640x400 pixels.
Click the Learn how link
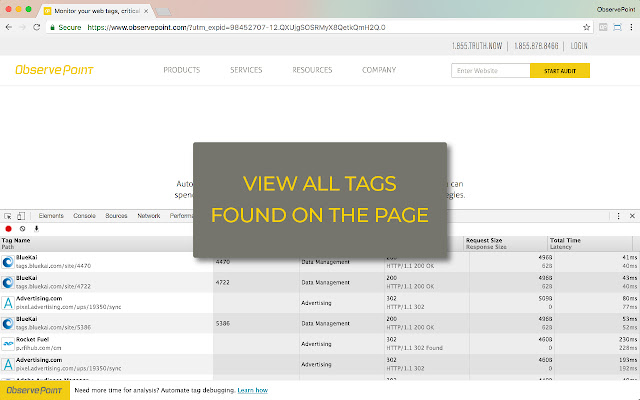click(253, 390)
